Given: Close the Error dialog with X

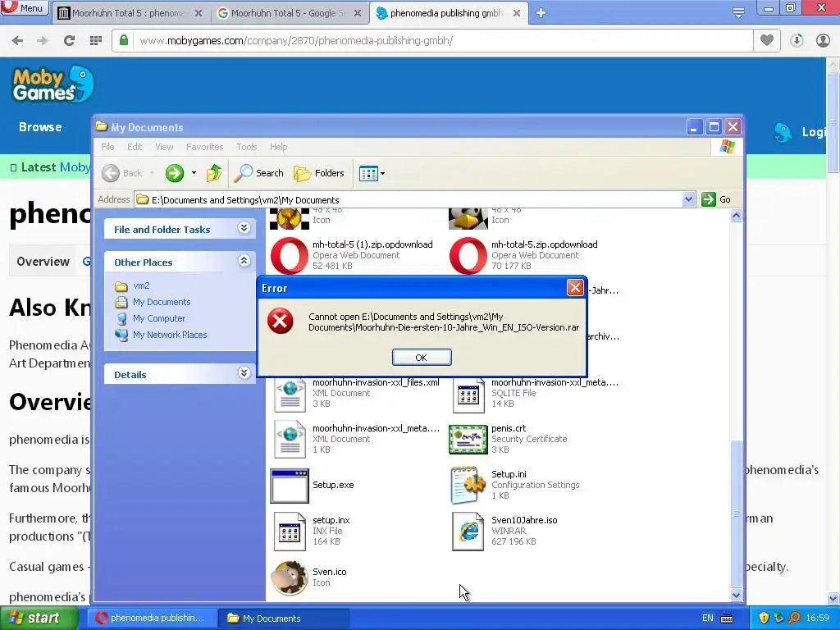Looking at the screenshot, I should (x=575, y=288).
